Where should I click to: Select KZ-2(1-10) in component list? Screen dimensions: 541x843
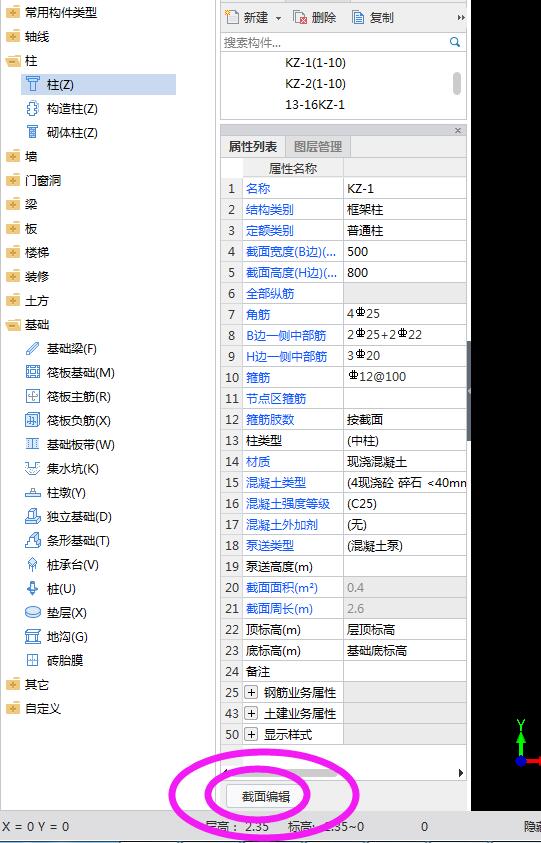(x=316, y=84)
